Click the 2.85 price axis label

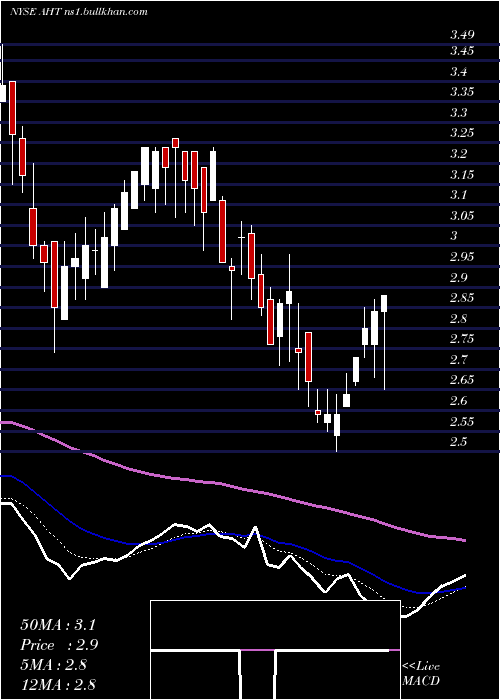click(x=462, y=298)
